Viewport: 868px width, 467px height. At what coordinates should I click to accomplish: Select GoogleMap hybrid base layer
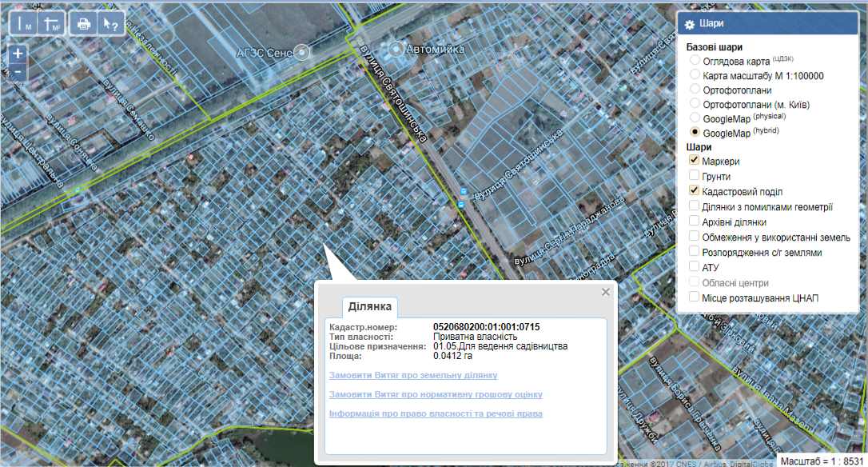695,132
